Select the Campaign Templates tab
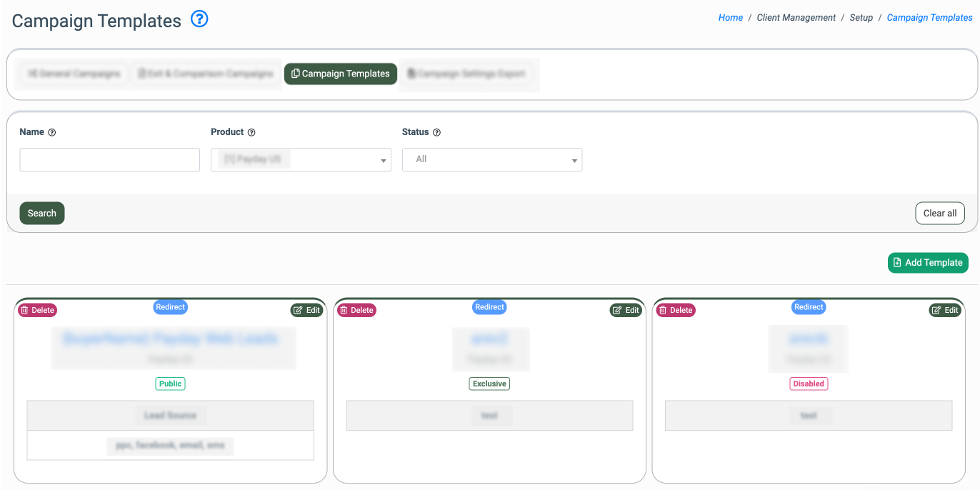Viewport: 980px width, 490px height. click(341, 74)
